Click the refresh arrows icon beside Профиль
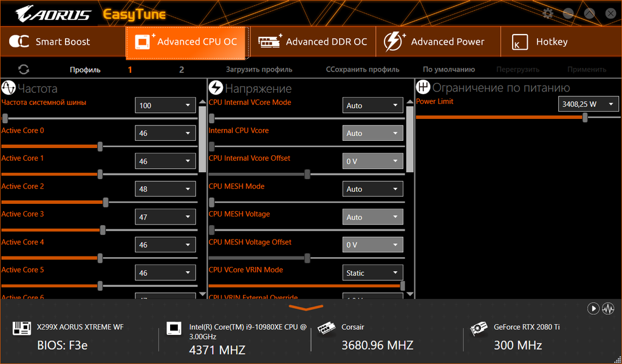The height and width of the screenshot is (364, 622). pos(24,70)
